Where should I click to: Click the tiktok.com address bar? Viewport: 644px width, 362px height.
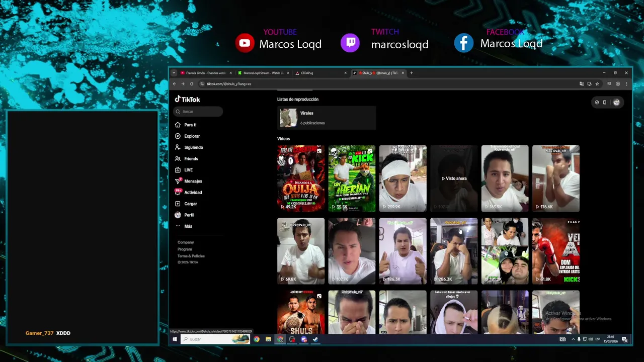coord(387,84)
